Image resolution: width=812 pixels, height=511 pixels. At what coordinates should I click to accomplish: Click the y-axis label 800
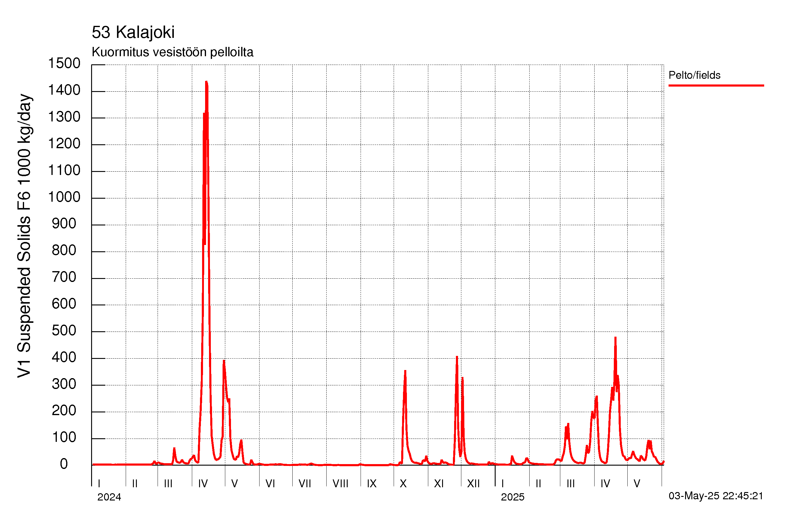tap(64, 250)
